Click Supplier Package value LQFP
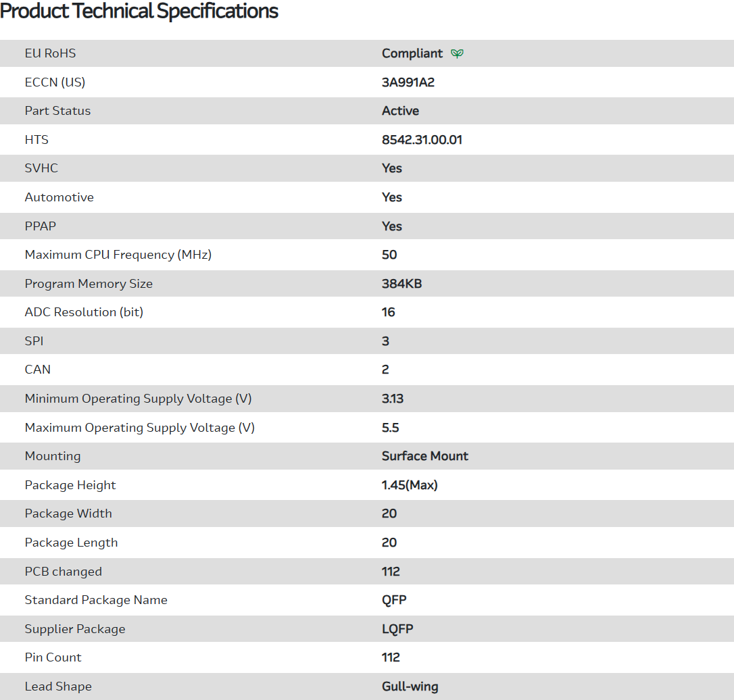This screenshot has width=734, height=700. pyautogui.click(x=397, y=629)
